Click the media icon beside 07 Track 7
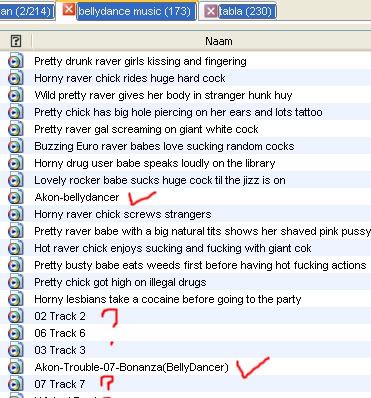 15,384
